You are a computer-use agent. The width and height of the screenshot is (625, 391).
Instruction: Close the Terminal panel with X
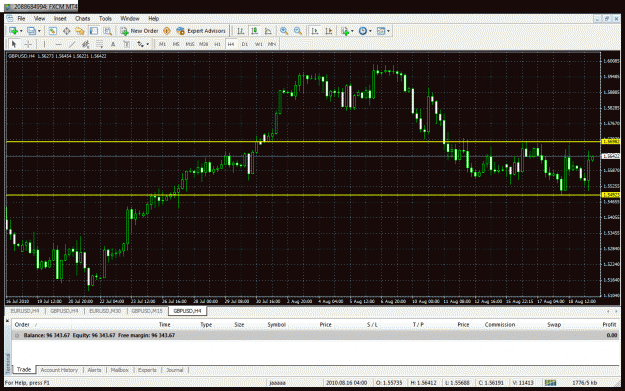point(7,320)
